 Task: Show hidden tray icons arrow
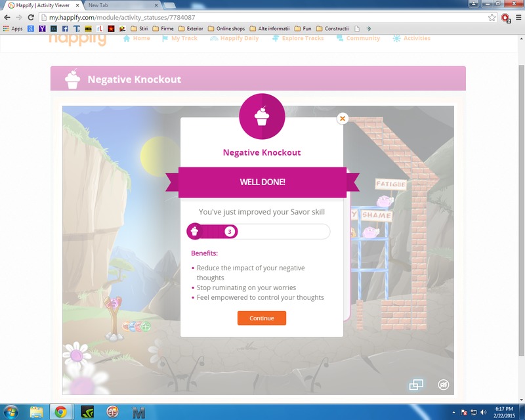(453, 412)
